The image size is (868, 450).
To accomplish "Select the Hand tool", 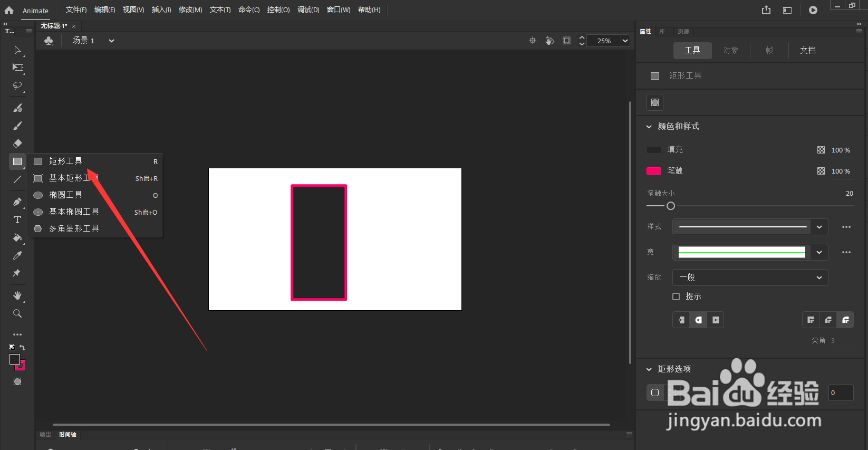I will [17, 295].
